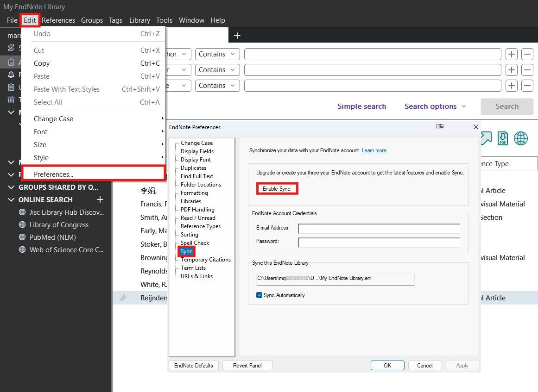Image resolution: width=538 pixels, height=392 pixels.
Task: Select Temporary Citations preference
Action: (x=206, y=259)
